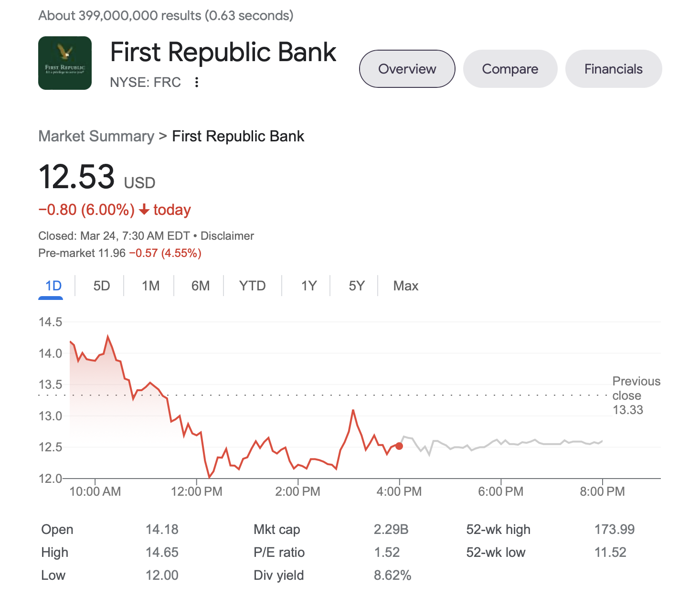Click the 52-wk high value 173.99
The width and height of the screenshot is (700, 597).
coord(615,530)
